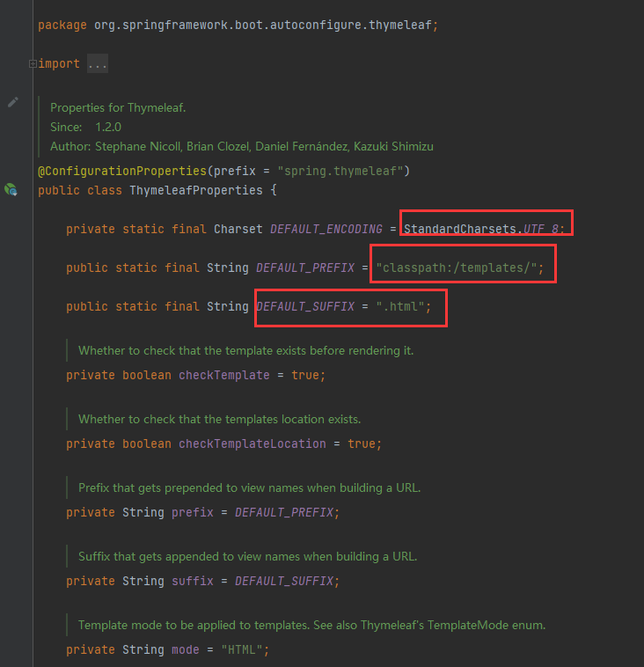Click DEFAULT_SUFFIX in its declaration line
Viewport: 644px width, 667px height.
pos(305,307)
